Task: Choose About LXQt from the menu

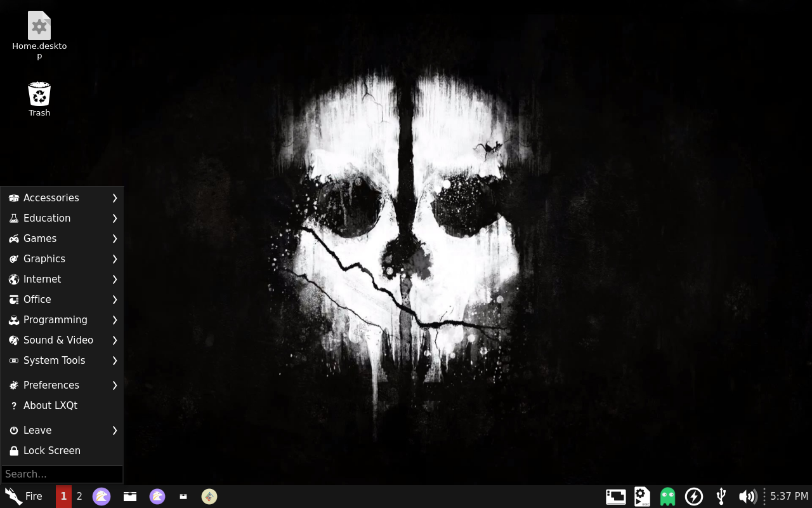Action: (x=62, y=406)
